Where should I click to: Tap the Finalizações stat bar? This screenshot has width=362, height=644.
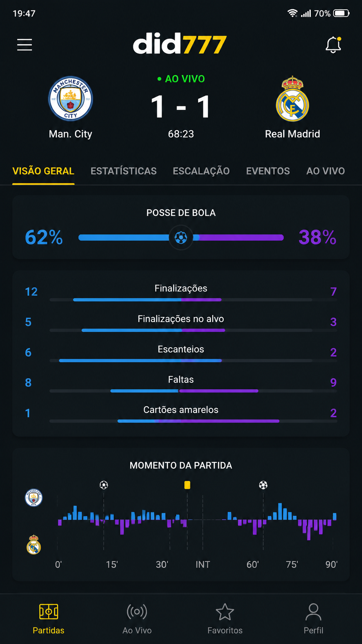click(181, 300)
